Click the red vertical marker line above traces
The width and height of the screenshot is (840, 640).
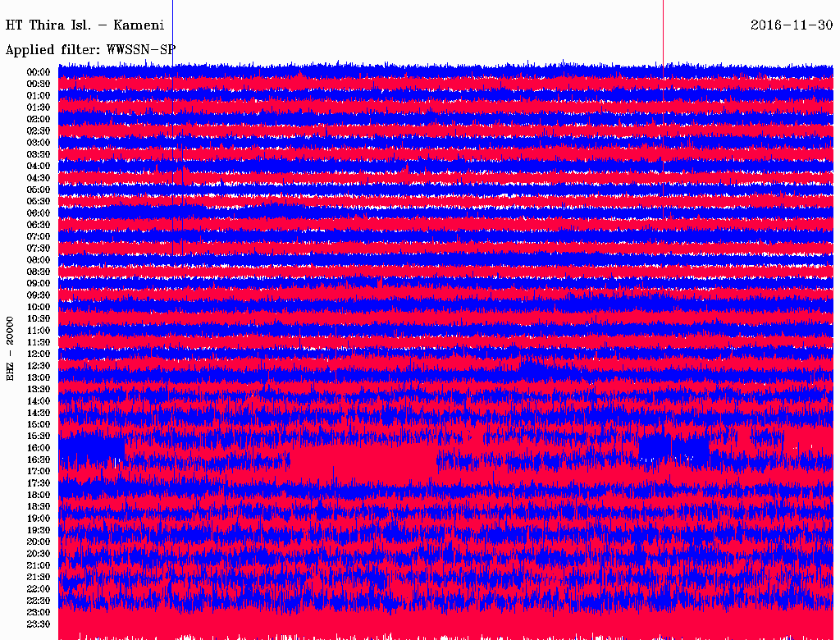[x=663, y=32]
